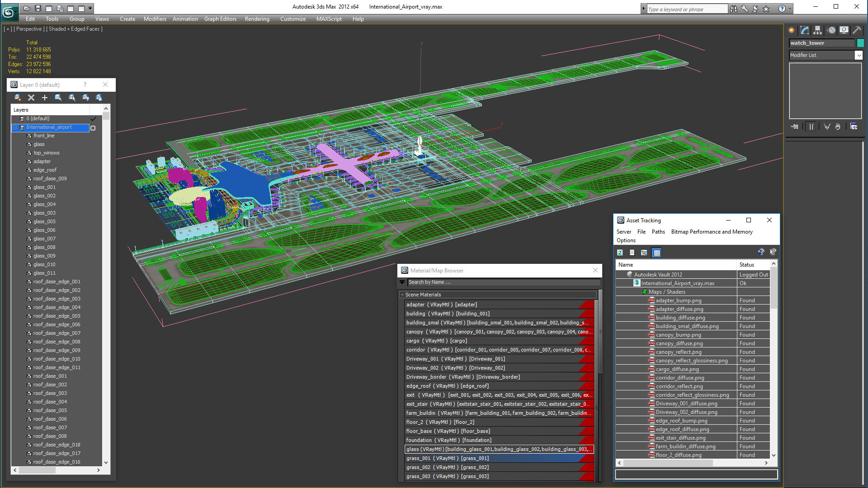The image size is (868, 488).
Task: Click the Tree View icon in Asset Tracking
Action: coord(644,253)
